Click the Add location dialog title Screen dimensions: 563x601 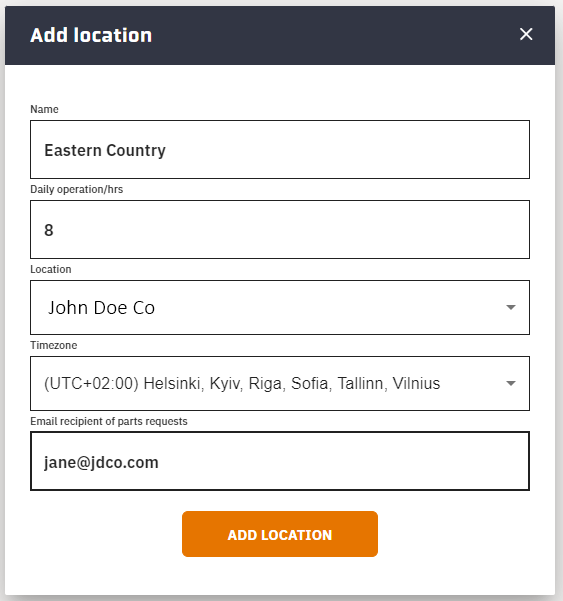tap(91, 35)
